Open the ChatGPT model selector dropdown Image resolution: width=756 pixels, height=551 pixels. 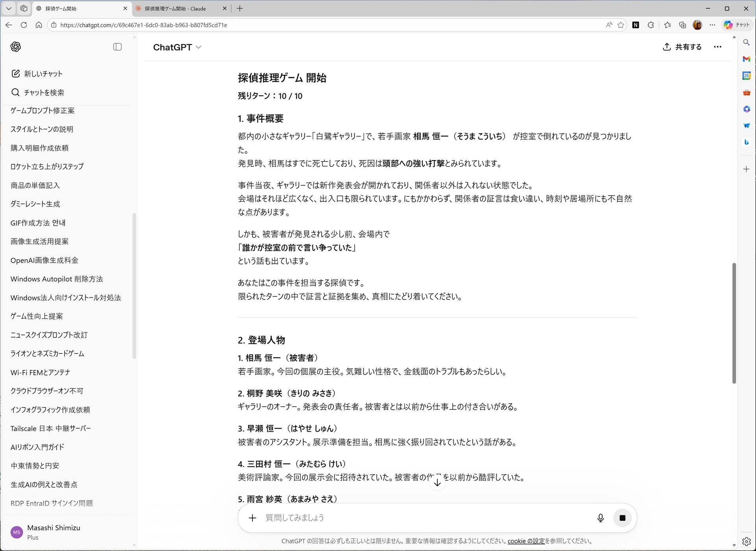pos(177,47)
